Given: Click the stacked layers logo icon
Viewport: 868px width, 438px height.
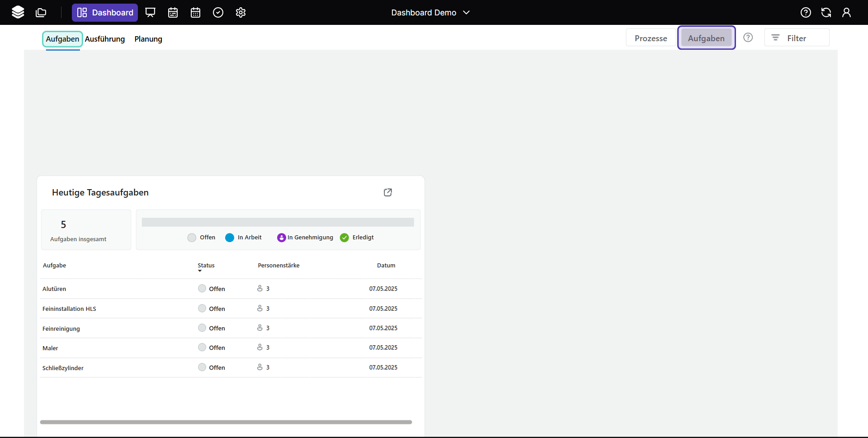Looking at the screenshot, I should click(x=18, y=12).
